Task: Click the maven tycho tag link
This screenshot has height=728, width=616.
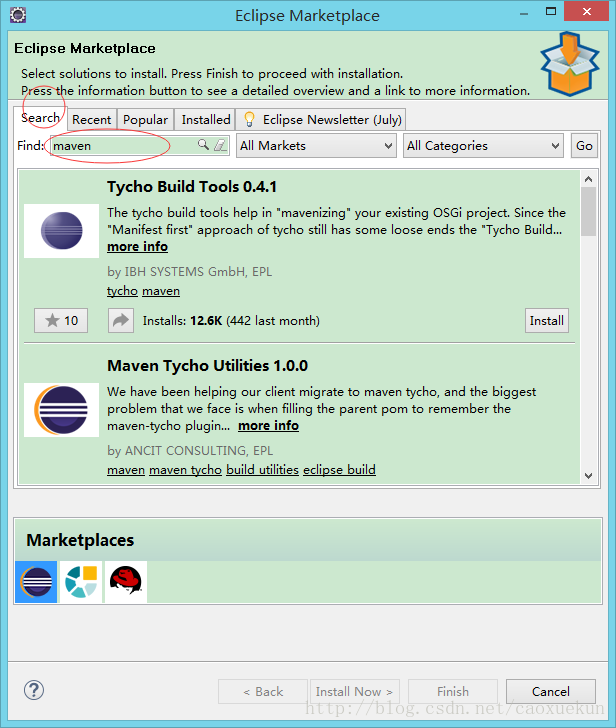Action: point(185,470)
